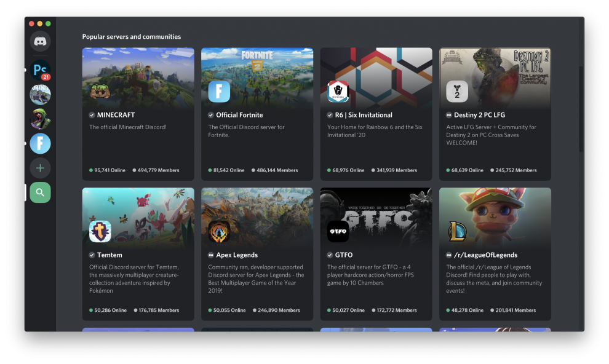Click the partner badge next to Apex Legends

tap(210, 255)
